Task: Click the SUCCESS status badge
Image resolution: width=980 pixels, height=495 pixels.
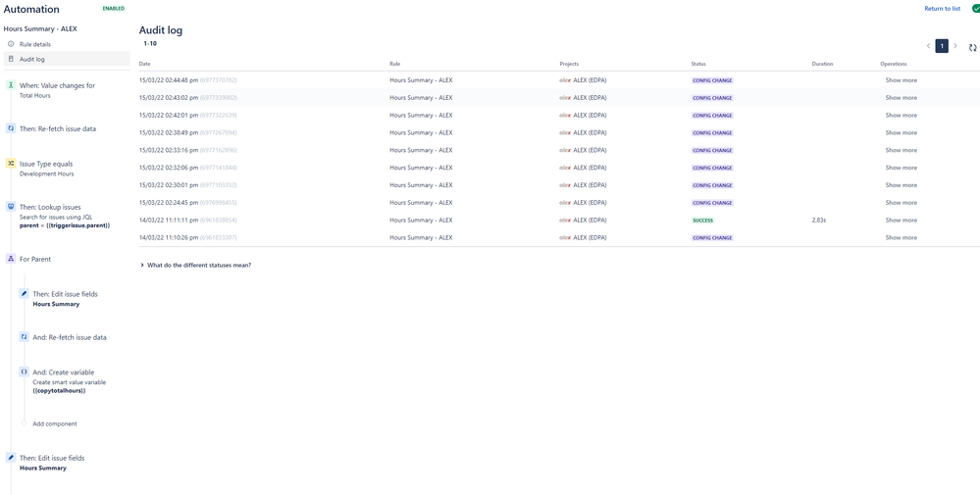Action: [x=703, y=221]
